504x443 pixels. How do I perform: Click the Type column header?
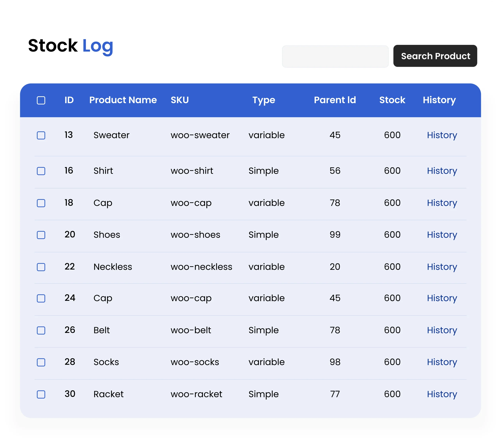(x=264, y=100)
